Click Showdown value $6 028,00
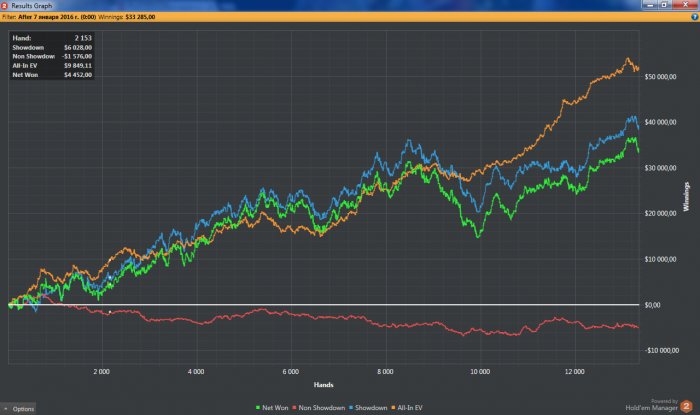 (78, 47)
